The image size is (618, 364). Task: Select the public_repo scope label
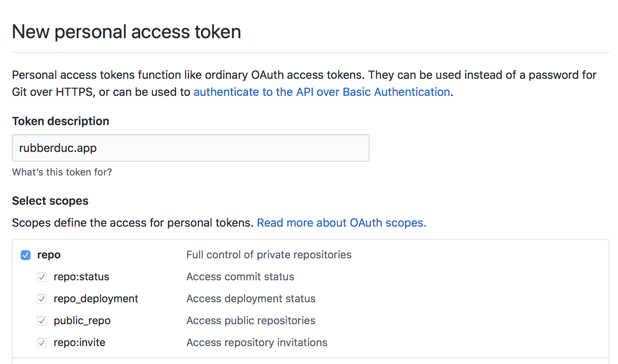point(82,321)
